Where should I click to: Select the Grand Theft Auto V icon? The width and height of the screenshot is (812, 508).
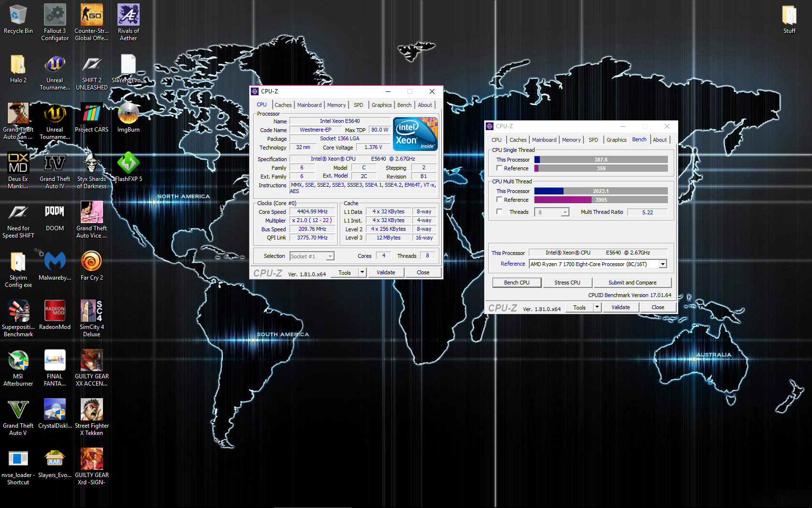point(18,417)
